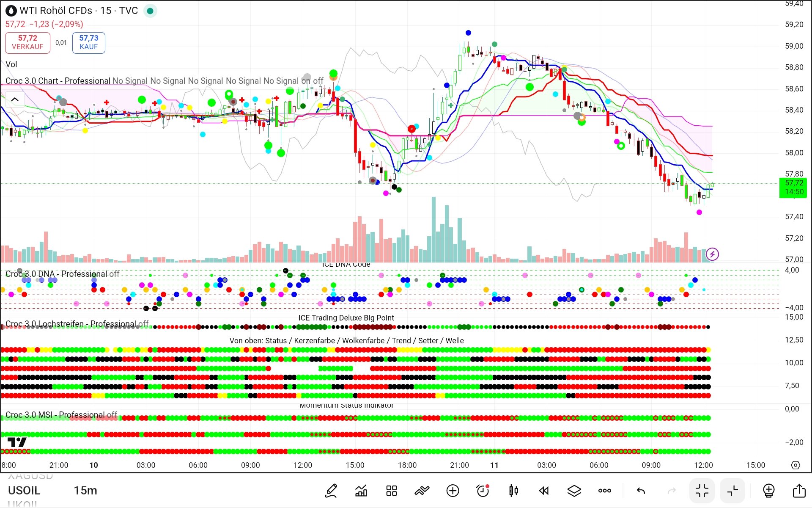Image resolution: width=812 pixels, height=508 pixels.
Task: Click the 57,72 VERKAUF sell button
Action: (x=27, y=42)
